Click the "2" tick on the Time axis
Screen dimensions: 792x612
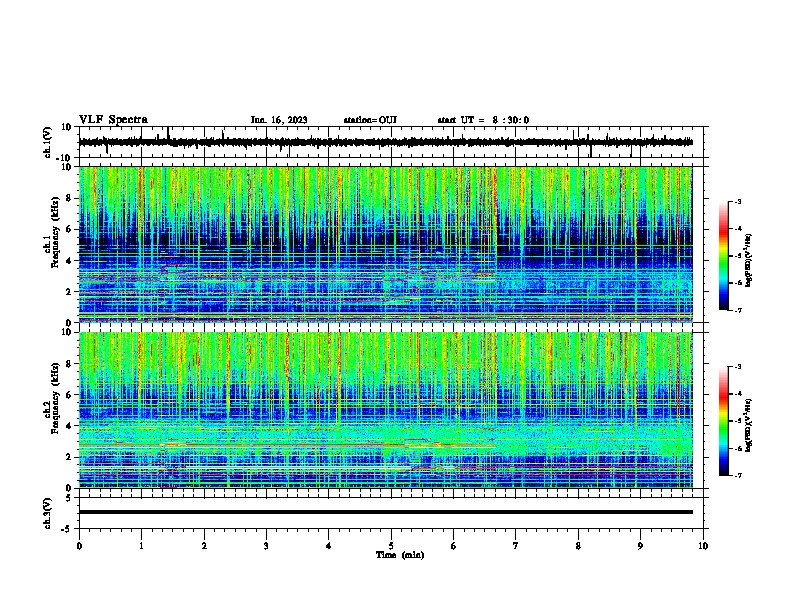click(x=204, y=546)
